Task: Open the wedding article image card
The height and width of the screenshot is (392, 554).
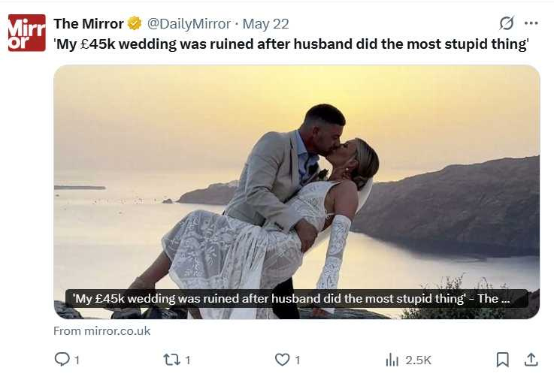Action: tap(297, 192)
